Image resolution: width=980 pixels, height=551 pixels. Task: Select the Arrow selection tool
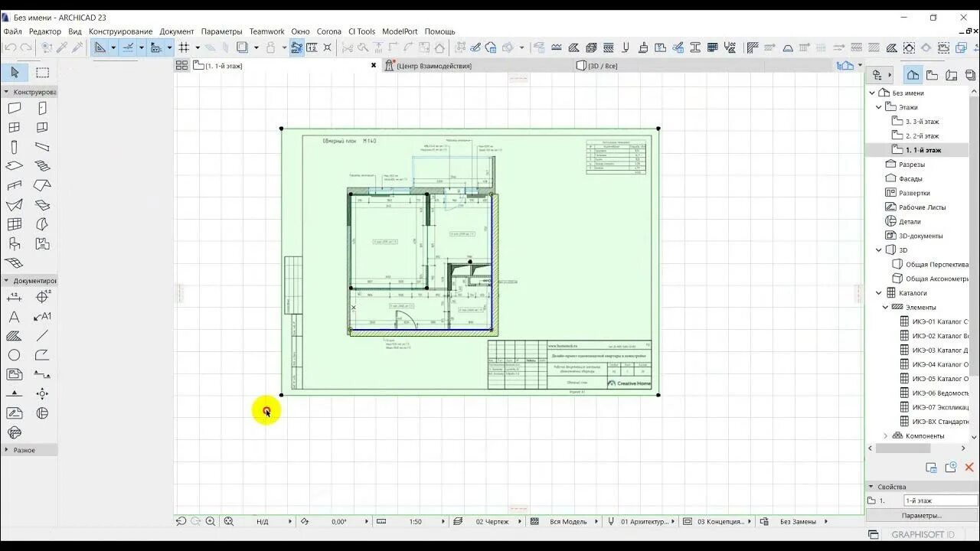coord(15,73)
